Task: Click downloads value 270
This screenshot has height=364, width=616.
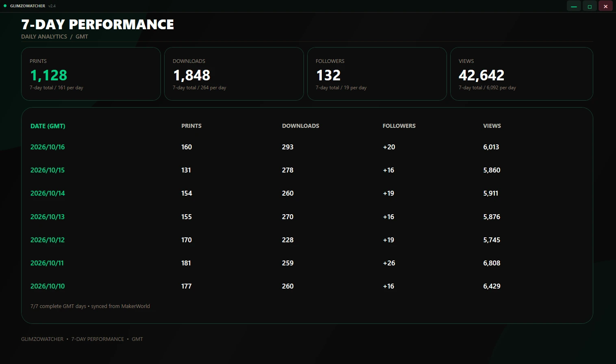Action: pos(288,217)
